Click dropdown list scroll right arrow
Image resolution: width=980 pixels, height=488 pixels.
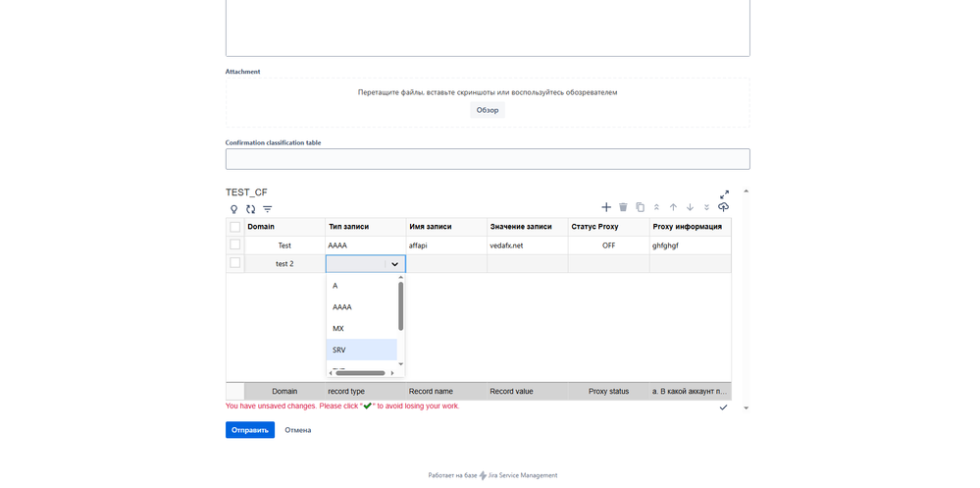tap(392, 373)
